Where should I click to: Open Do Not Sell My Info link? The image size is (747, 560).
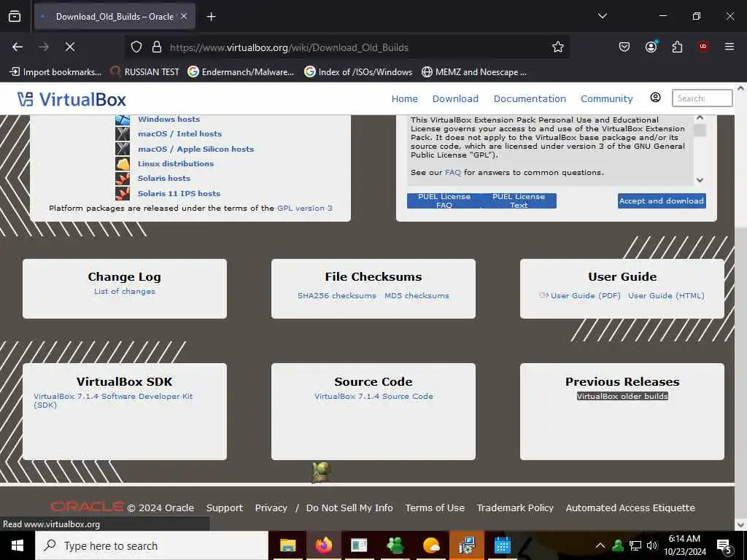pyautogui.click(x=349, y=508)
